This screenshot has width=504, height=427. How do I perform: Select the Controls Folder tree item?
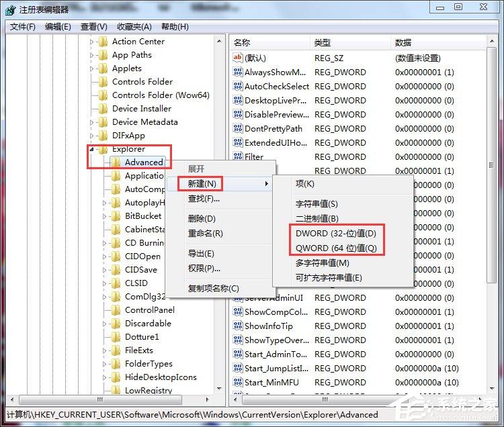coord(142,81)
